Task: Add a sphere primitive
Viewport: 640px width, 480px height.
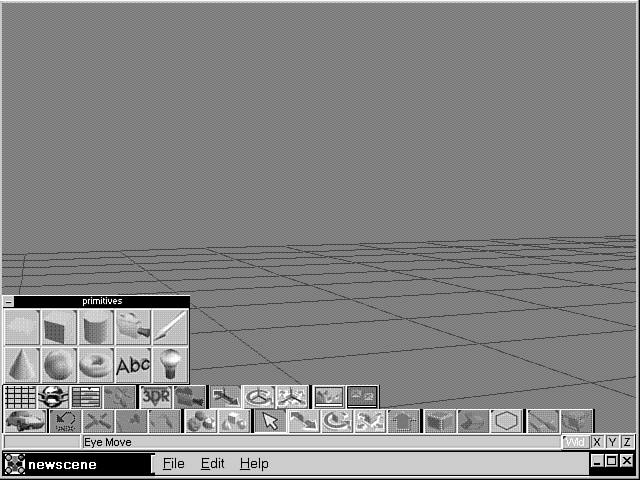Action: [x=59, y=365]
